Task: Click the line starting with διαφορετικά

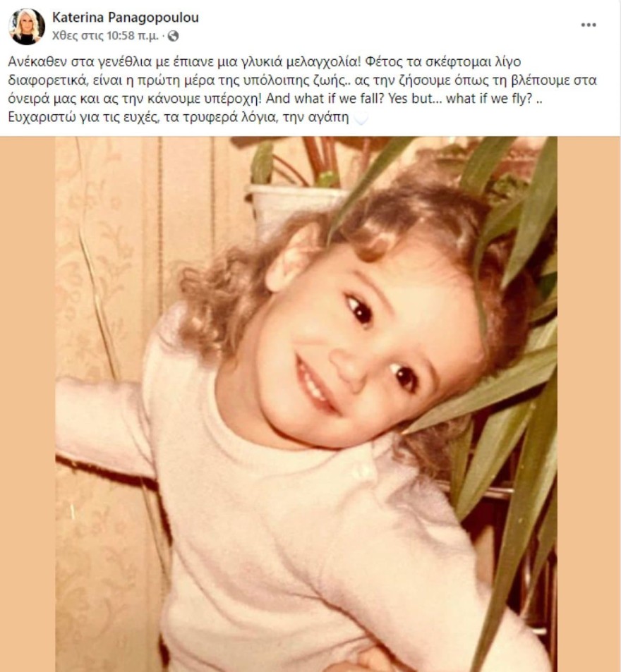Action: (x=302, y=80)
